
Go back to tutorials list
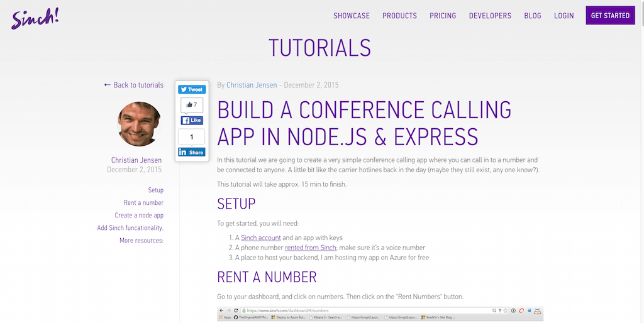(134, 85)
